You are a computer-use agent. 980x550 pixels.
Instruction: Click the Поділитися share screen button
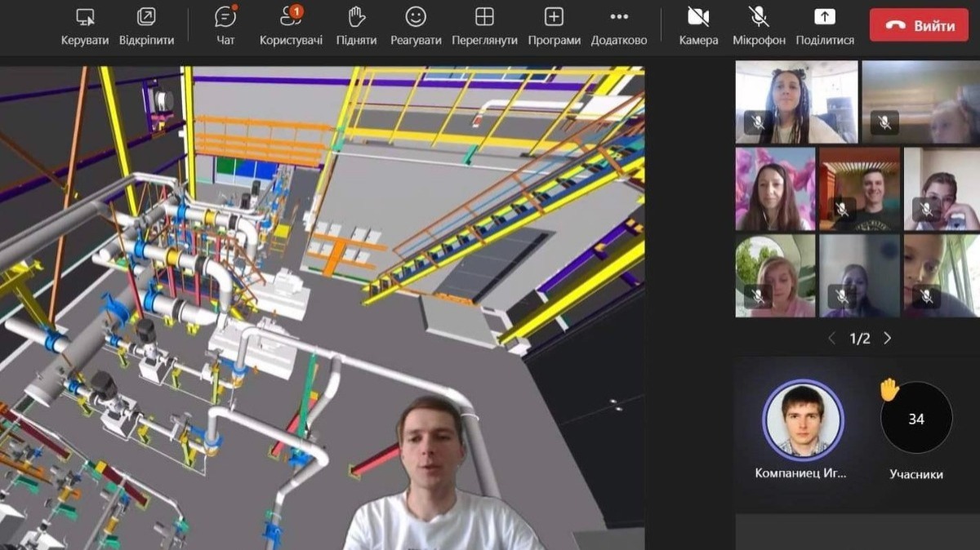[x=825, y=17]
